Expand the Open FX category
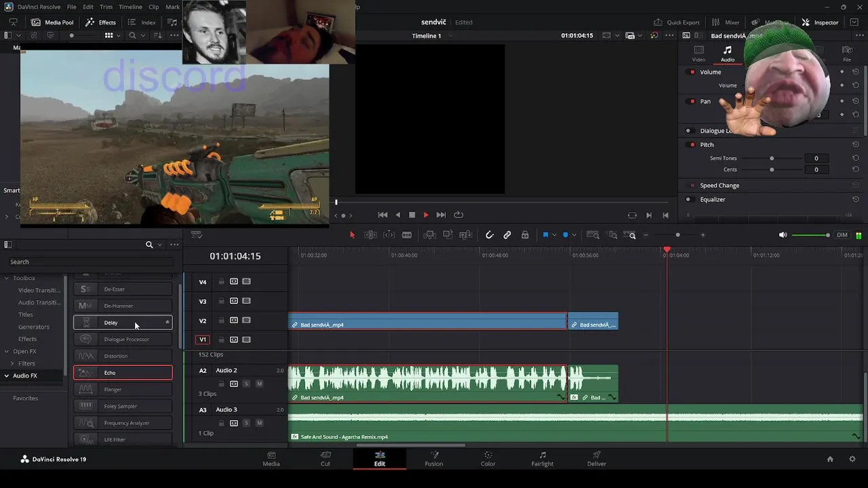This screenshot has height=488, width=868. 7,351
